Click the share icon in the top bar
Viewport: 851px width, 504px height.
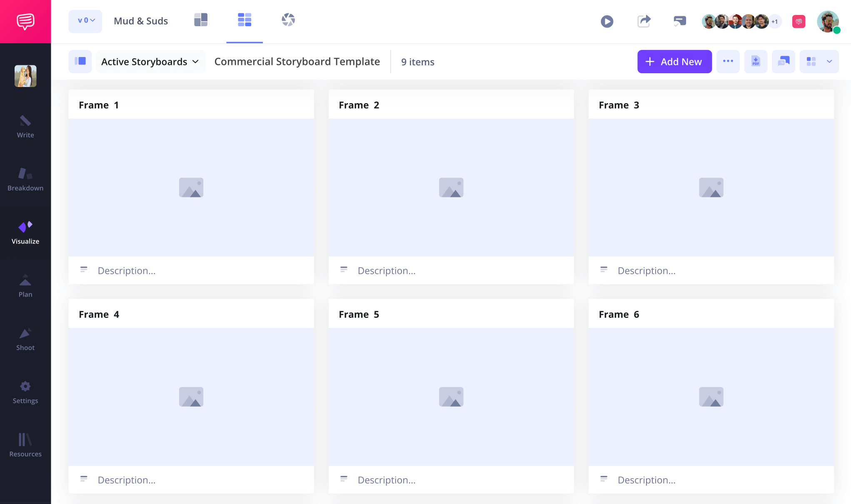(x=644, y=21)
